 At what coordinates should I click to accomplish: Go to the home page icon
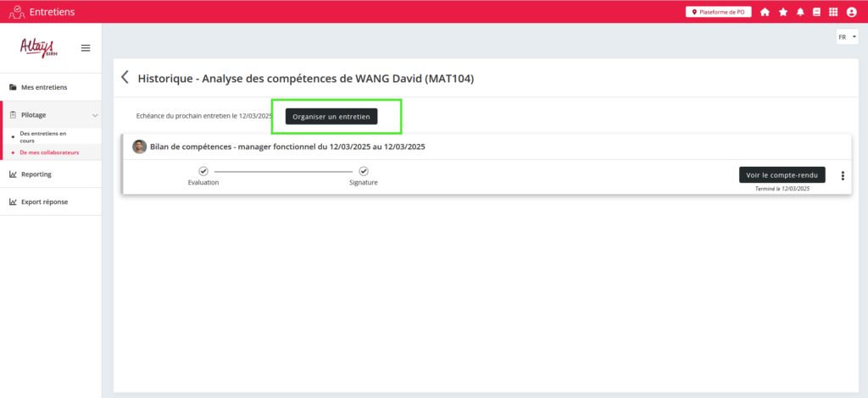click(765, 12)
